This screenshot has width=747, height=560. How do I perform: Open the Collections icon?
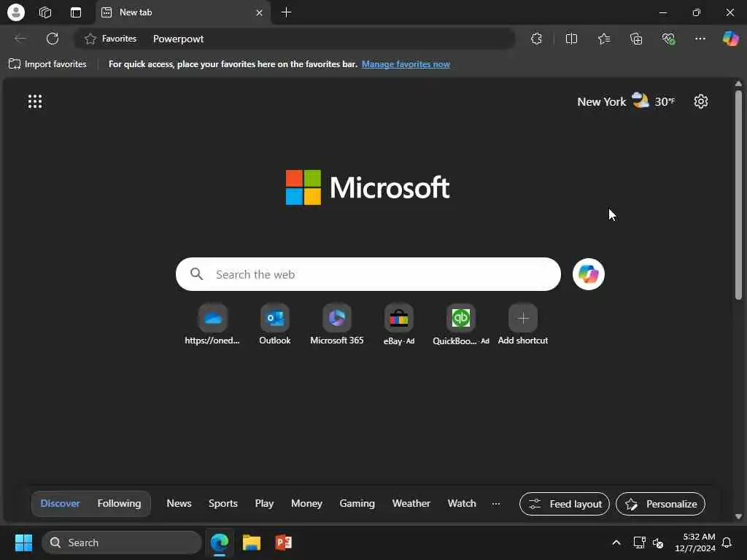coord(636,39)
